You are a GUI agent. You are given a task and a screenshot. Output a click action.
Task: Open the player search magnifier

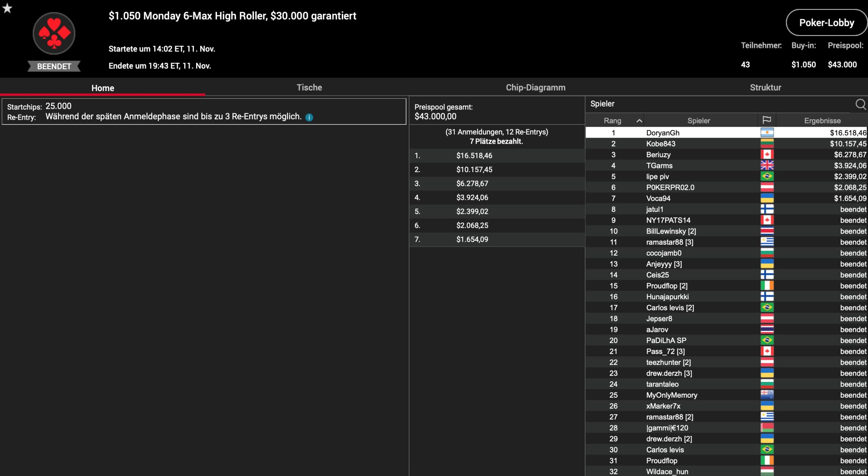point(861,104)
